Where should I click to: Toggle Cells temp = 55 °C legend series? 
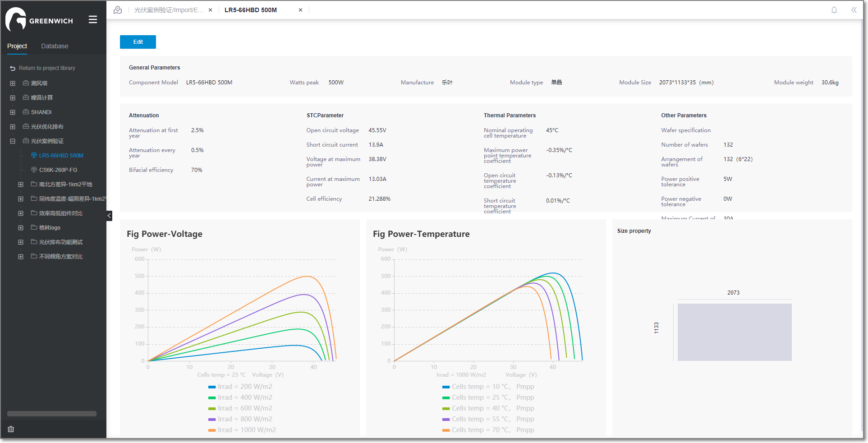click(x=488, y=419)
